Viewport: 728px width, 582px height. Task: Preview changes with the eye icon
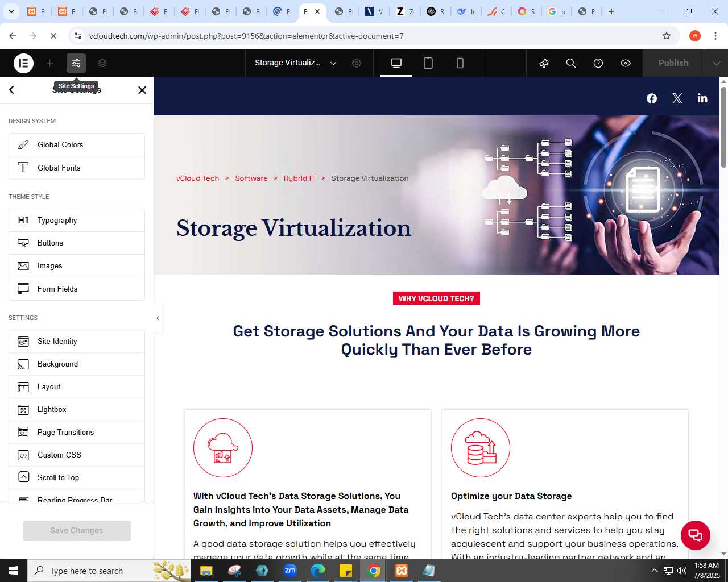626,63
